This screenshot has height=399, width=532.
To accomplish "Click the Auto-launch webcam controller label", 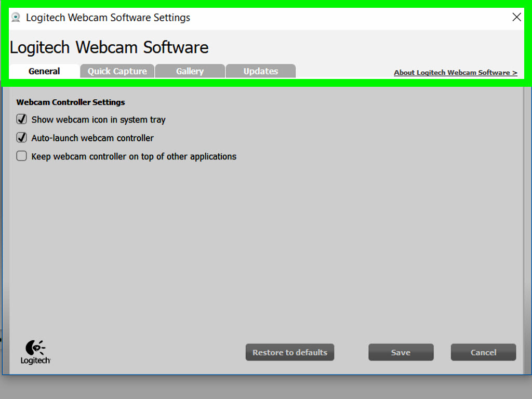I will [x=91, y=138].
